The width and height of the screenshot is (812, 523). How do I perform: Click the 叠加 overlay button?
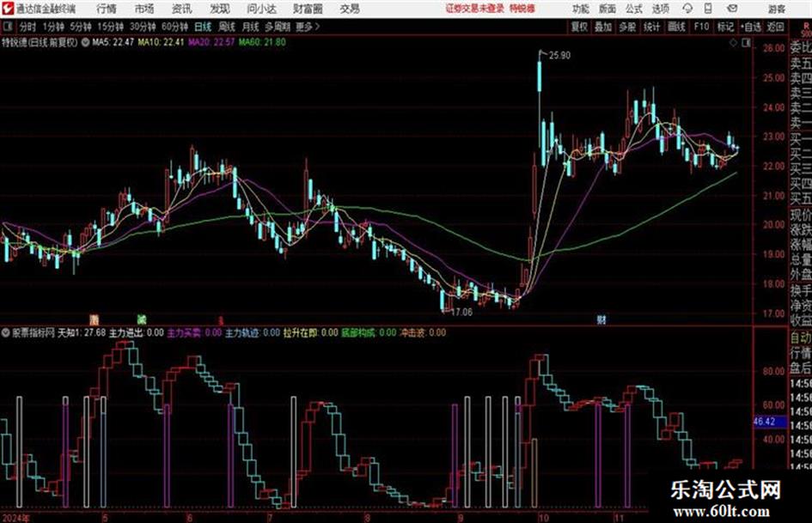tap(603, 27)
